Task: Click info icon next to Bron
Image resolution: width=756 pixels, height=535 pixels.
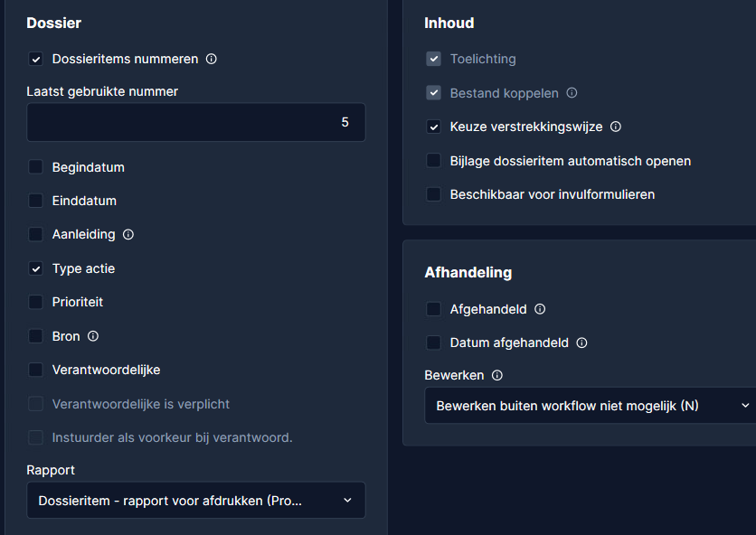Action: point(93,336)
